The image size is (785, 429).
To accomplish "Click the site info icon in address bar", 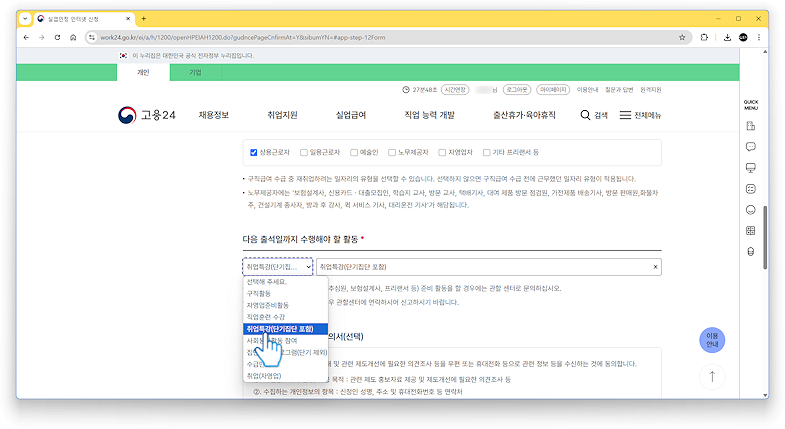I will click(x=92, y=38).
